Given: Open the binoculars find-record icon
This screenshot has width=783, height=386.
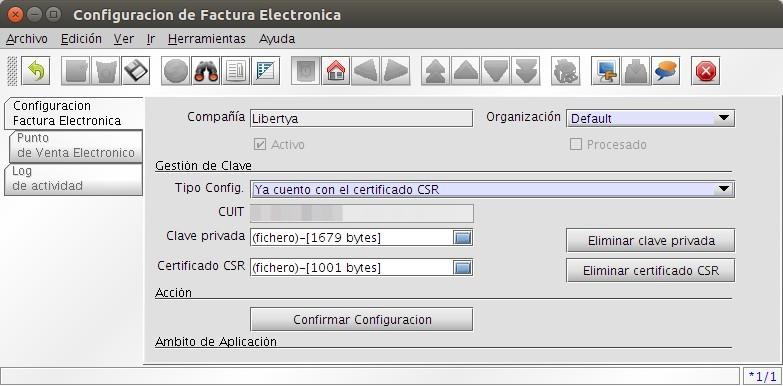Looking at the screenshot, I should 206,71.
